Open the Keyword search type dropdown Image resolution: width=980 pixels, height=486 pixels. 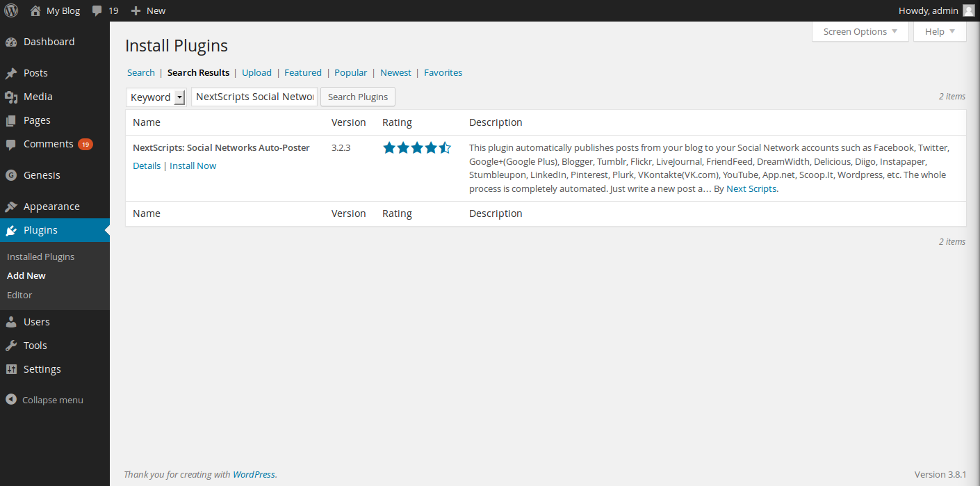tap(156, 97)
